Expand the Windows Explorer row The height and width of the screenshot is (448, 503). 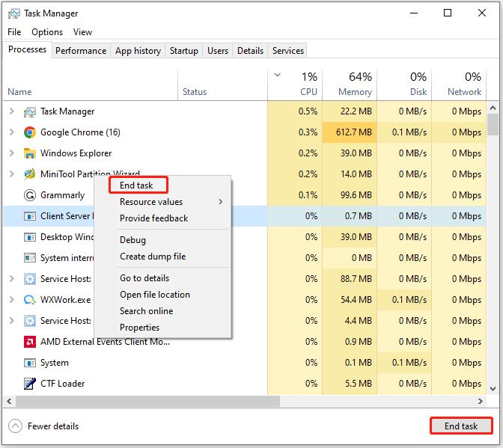(12, 153)
